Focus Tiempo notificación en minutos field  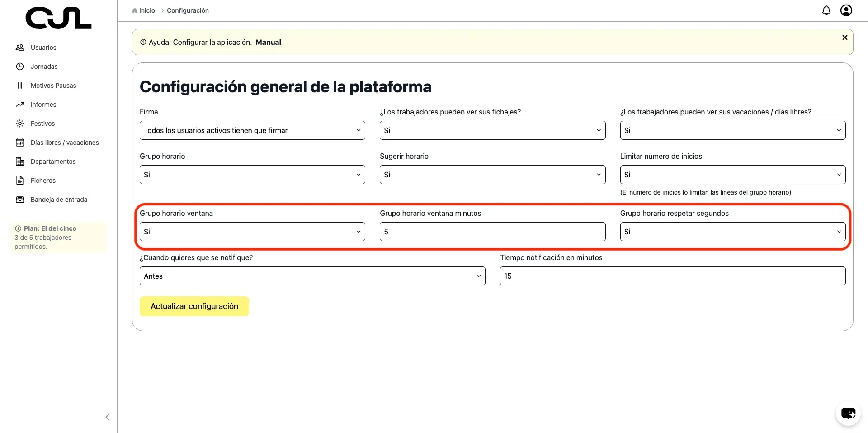point(673,276)
